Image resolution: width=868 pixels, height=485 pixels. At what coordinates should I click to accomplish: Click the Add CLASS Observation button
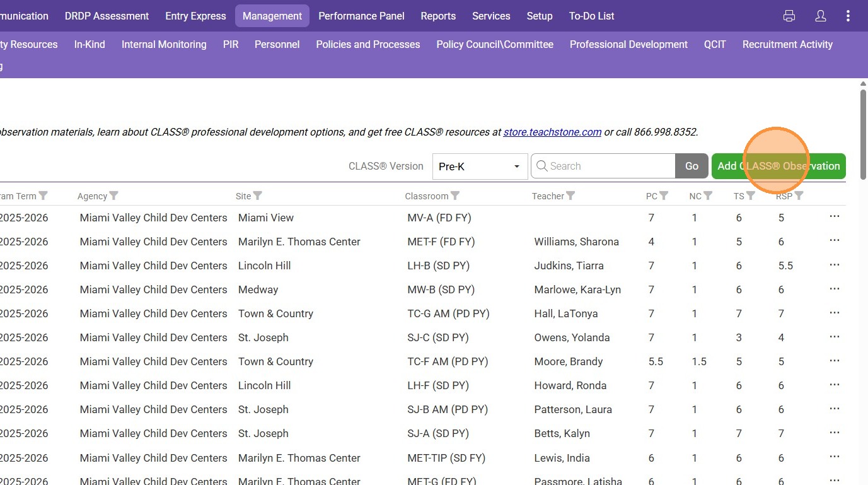click(778, 167)
